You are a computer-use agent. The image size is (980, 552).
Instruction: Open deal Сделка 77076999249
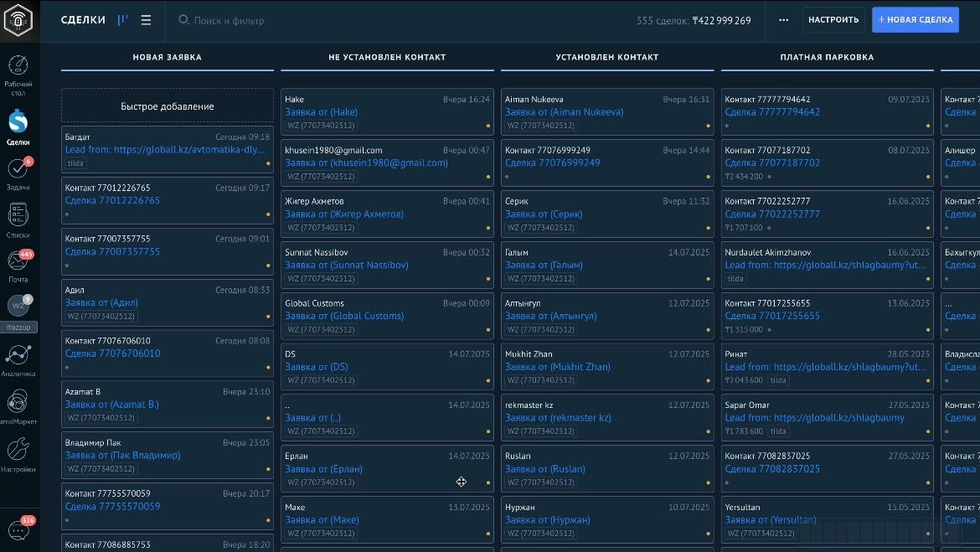point(553,163)
